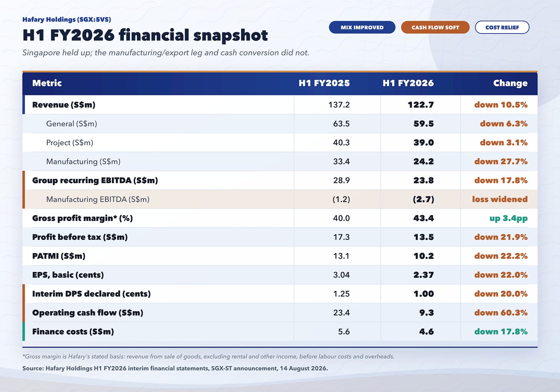Click the 'up 3.4pp' change cell
This screenshot has height=392, width=560.
coord(508,219)
